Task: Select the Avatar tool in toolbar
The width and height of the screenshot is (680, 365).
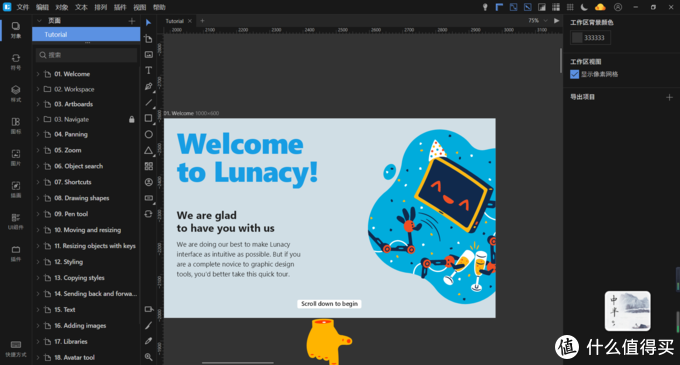Action: (x=148, y=182)
